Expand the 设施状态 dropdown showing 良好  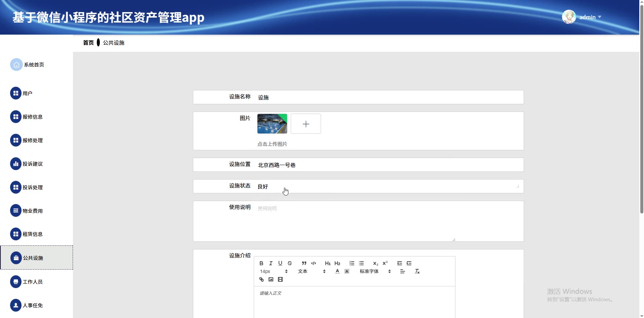(x=387, y=186)
